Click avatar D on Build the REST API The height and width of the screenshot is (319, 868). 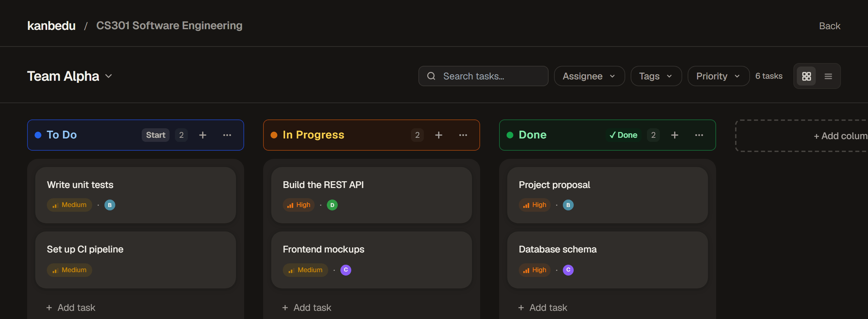[x=332, y=205]
